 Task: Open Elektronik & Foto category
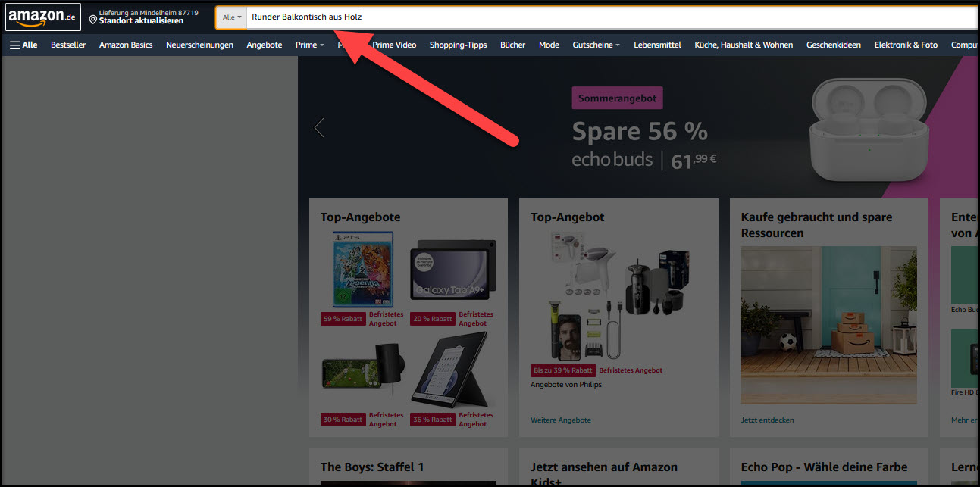point(906,45)
